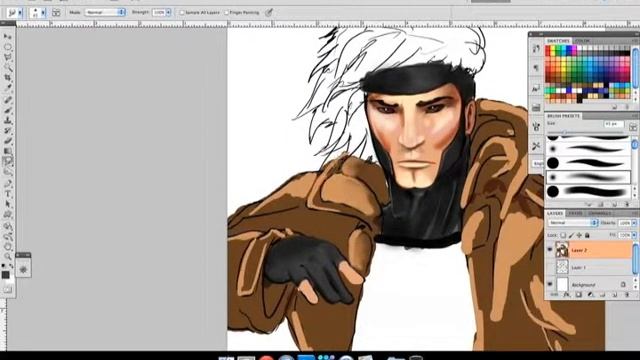Viewport: 640px width, 360px height.
Task: Toggle lock position icon
Action: [x=579, y=236]
